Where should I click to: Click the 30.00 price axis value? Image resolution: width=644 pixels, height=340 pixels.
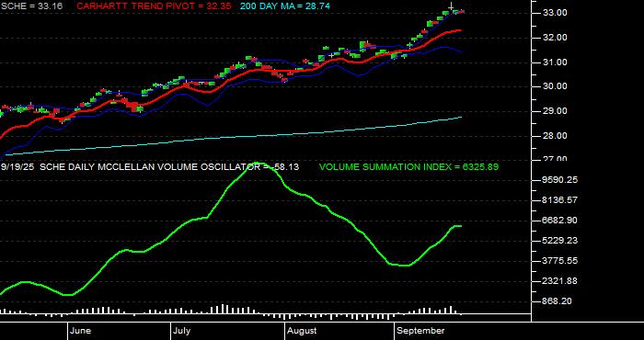click(556, 86)
